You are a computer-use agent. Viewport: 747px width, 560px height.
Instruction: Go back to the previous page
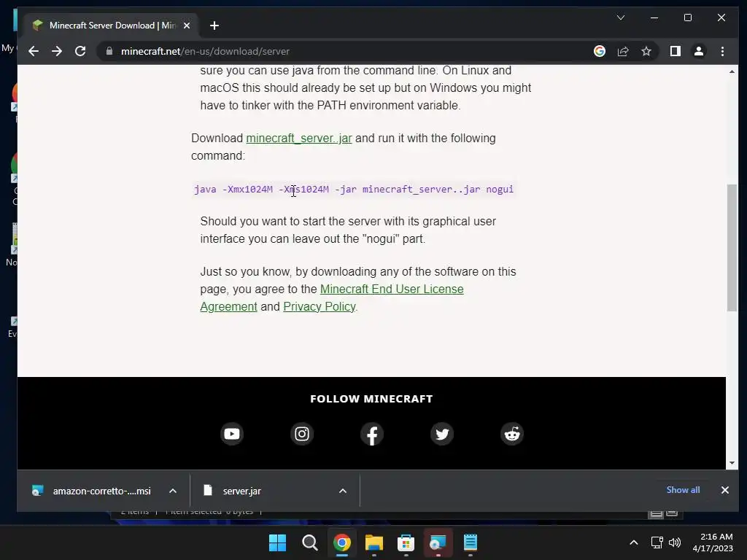point(34,52)
